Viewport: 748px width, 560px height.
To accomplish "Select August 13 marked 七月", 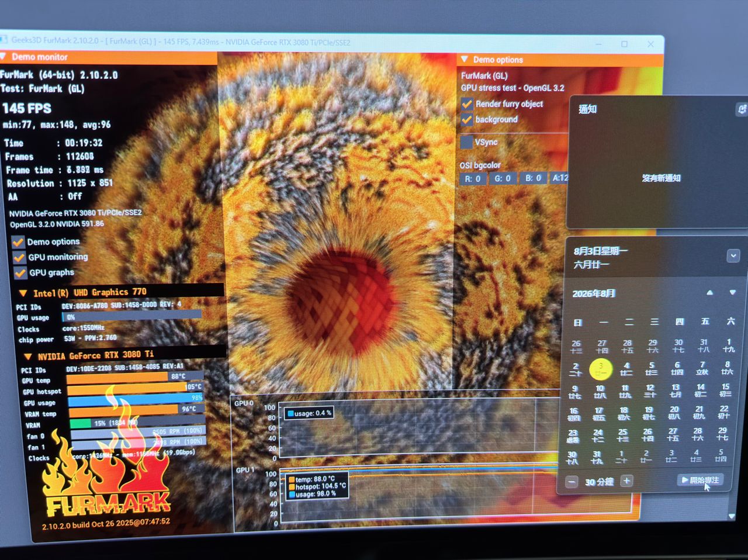I will (676, 390).
